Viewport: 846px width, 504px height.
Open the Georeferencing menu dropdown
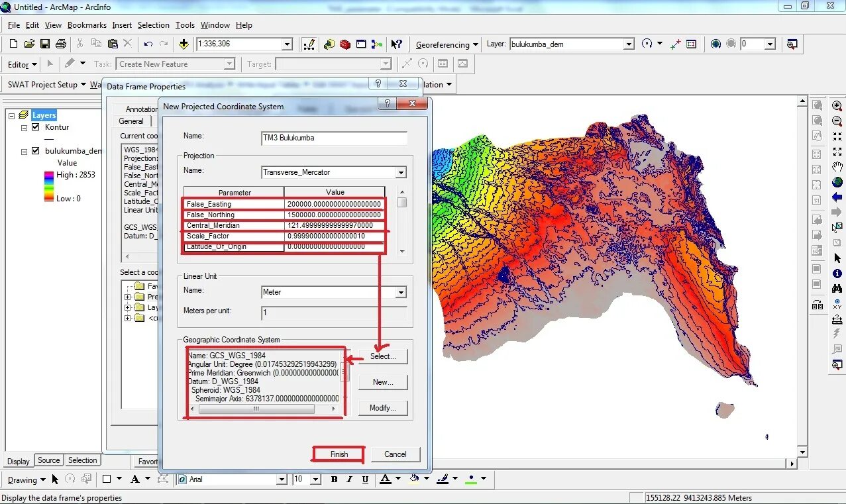pos(447,45)
